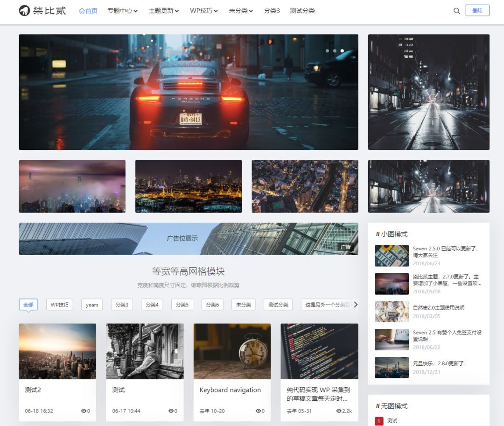
Task: Select the WP技巧 filter tab
Action: tap(59, 305)
